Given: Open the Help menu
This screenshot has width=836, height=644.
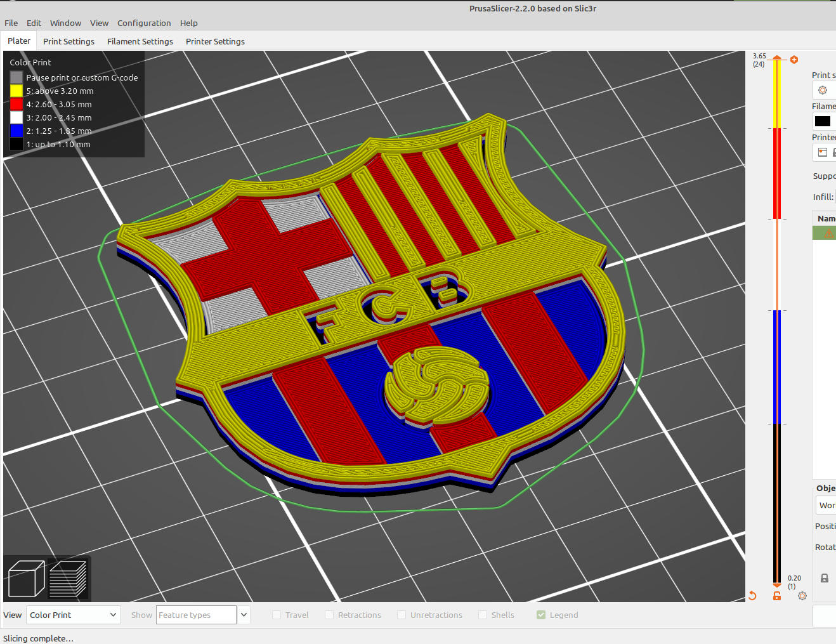Looking at the screenshot, I should coord(189,23).
